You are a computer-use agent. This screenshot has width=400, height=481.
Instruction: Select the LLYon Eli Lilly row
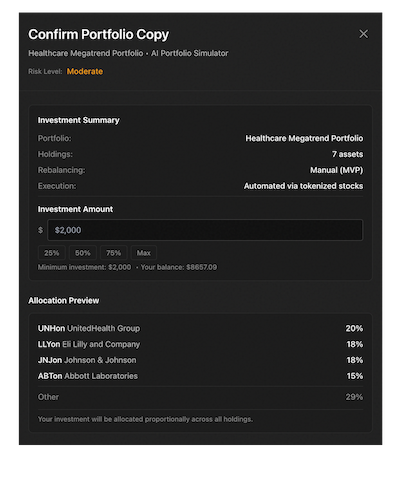coord(200,344)
